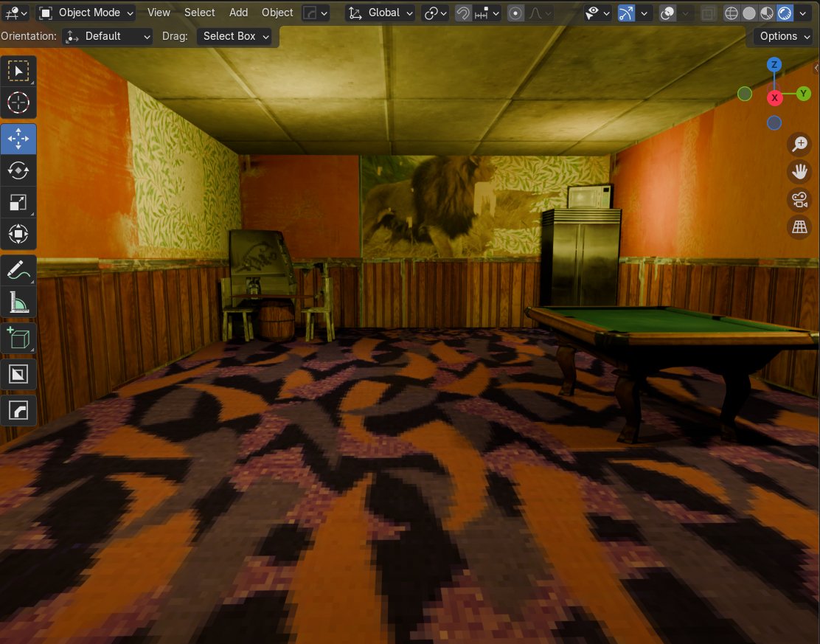Select the Add Cube tool
The width and height of the screenshot is (820, 644).
[x=18, y=339]
